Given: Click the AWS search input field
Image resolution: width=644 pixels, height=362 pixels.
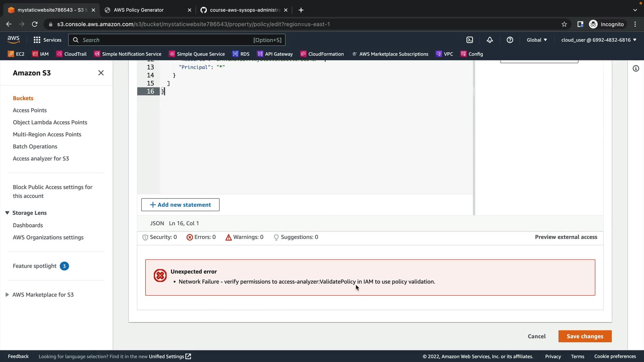Looking at the screenshot, I should (x=168, y=40).
